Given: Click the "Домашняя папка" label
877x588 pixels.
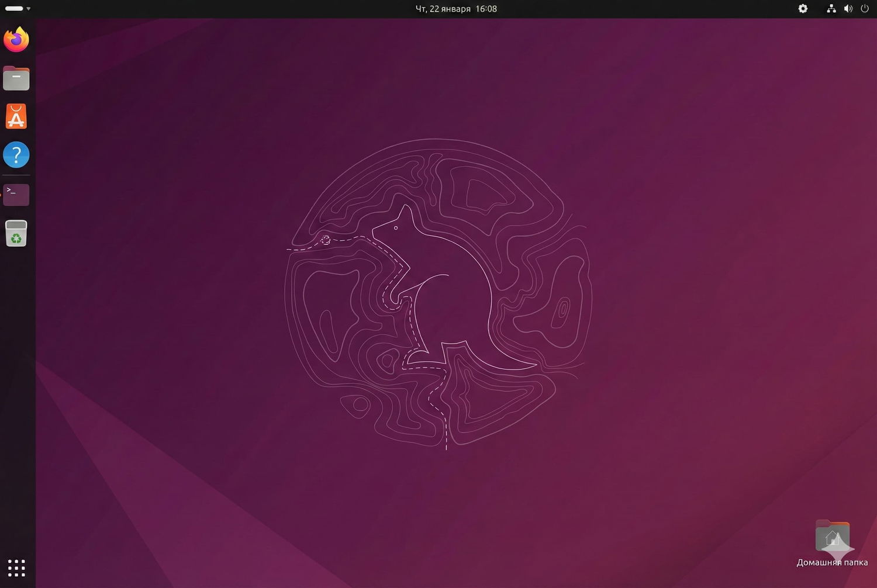Looking at the screenshot, I should click(x=831, y=562).
